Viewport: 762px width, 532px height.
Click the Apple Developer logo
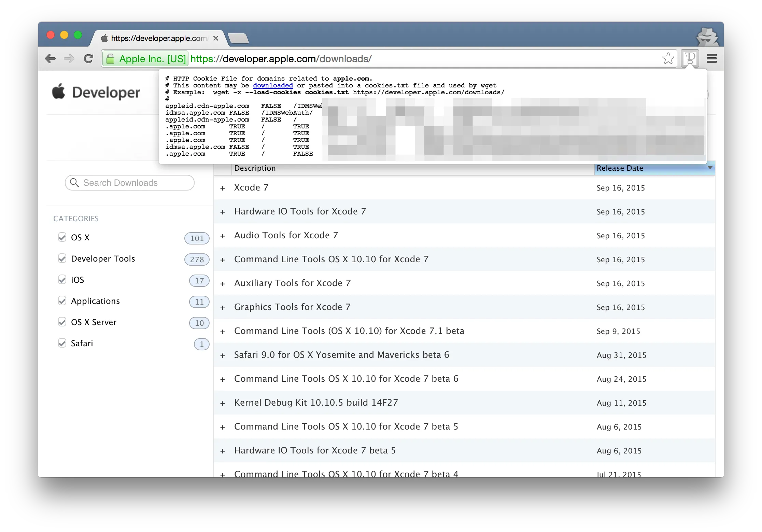(96, 93)
